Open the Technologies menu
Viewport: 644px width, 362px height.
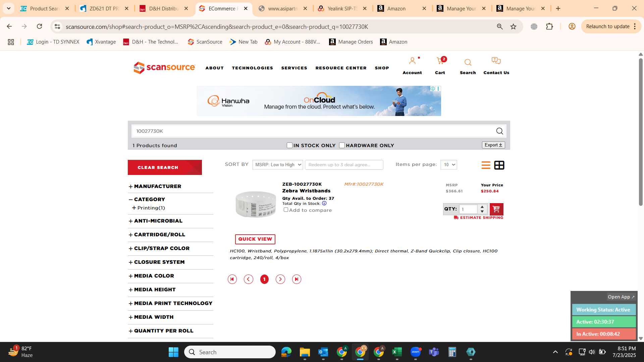pyautogui.click(x=253, y=68)
